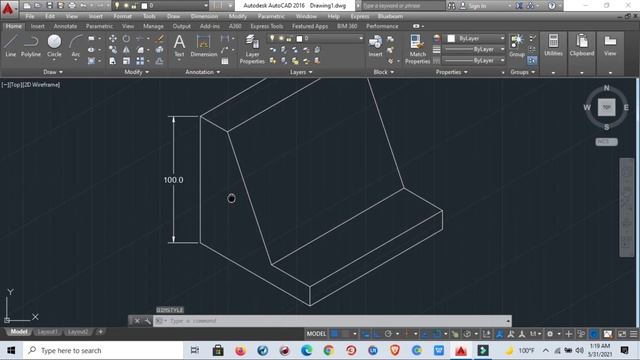Click the viewport label Top view control
This screenshot has width=640, height=360.
(x=15, y=84)
